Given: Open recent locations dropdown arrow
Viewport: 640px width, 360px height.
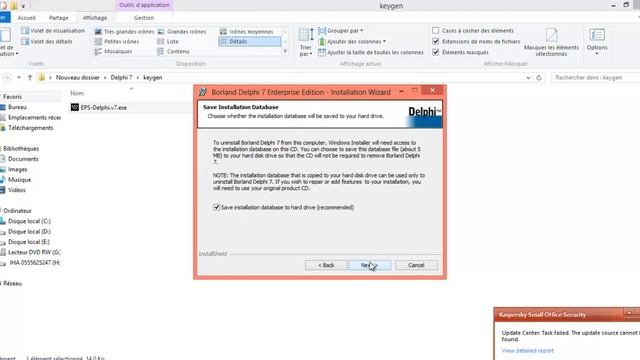Looking at the screenshot, I should click(19, 78).
